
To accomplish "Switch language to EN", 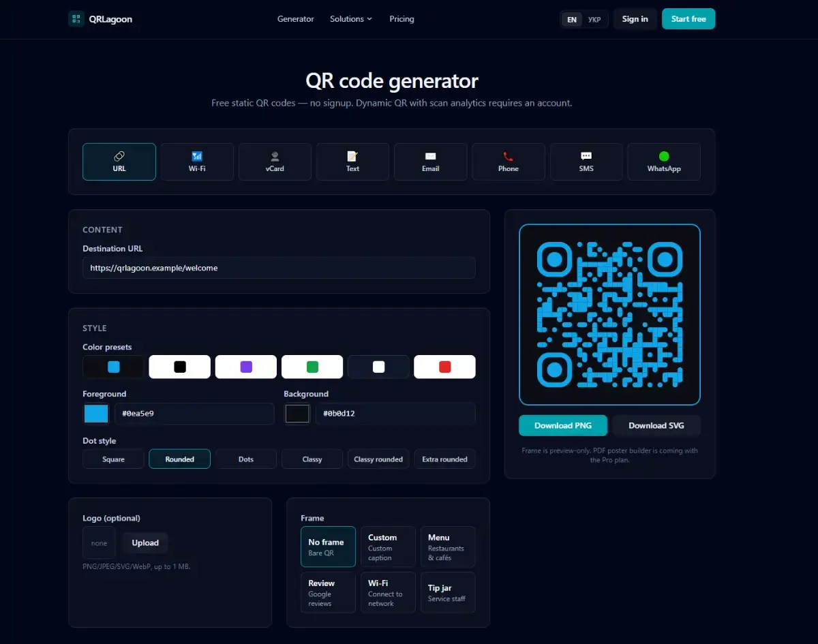I will click(x=572, y=20).
